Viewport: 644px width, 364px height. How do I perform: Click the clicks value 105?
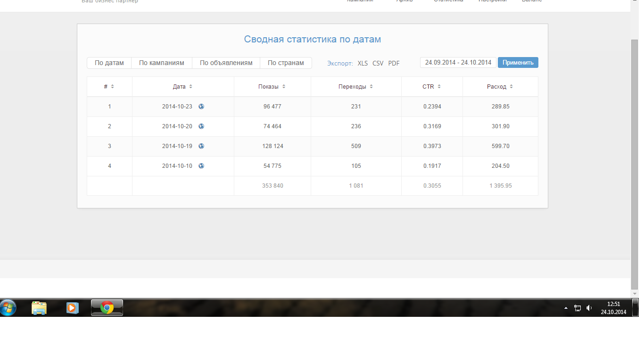(x=356, y=166)
